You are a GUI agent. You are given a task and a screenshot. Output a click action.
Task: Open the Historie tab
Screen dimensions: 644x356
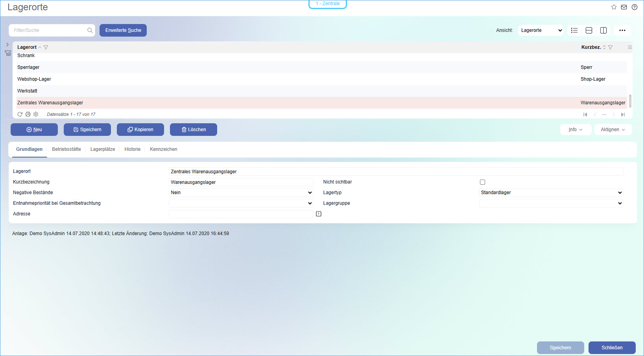pyautogui.click(x=132, y=149)
